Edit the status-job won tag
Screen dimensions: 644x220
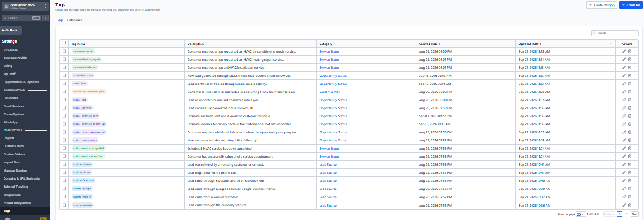[624, 108]
